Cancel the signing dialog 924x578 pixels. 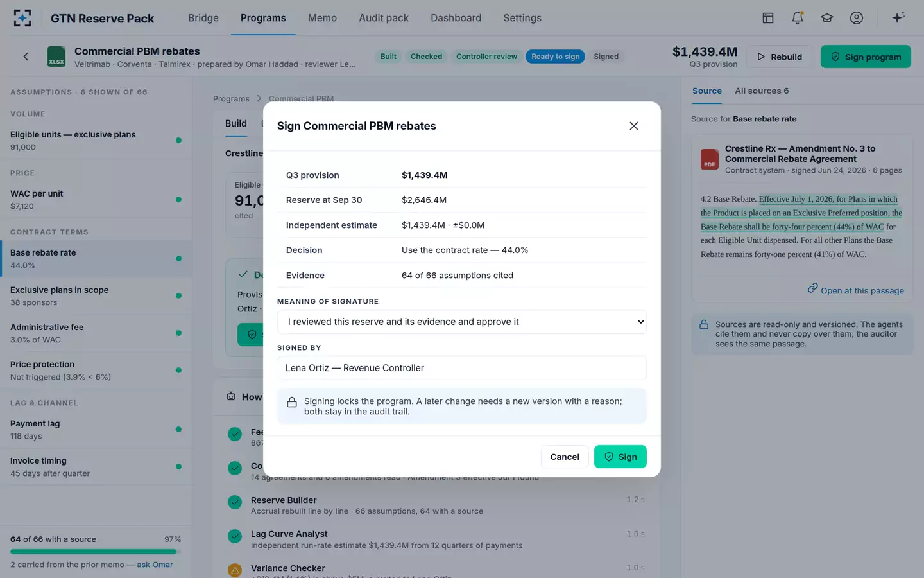(564, 457)
